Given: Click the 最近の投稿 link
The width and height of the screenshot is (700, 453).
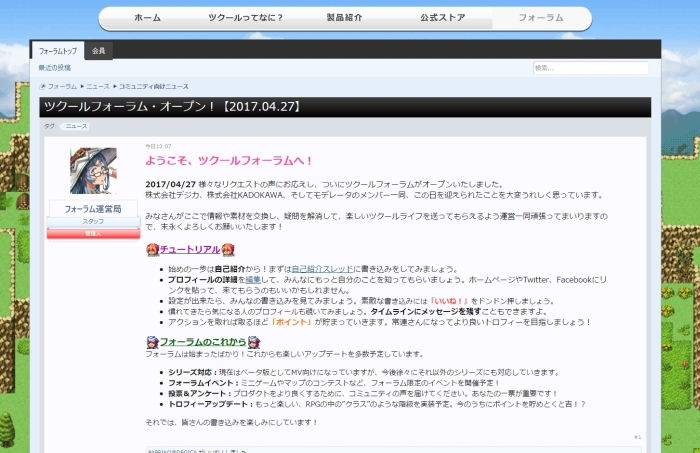Looking at the screenshot, I should point(54,68).
